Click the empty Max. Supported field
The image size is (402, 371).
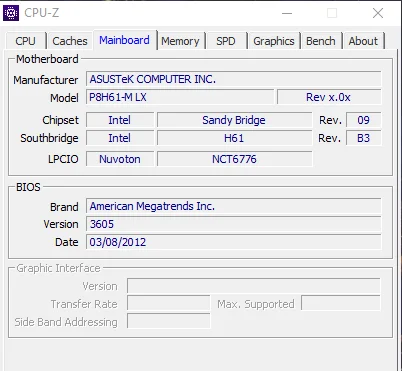341,304
